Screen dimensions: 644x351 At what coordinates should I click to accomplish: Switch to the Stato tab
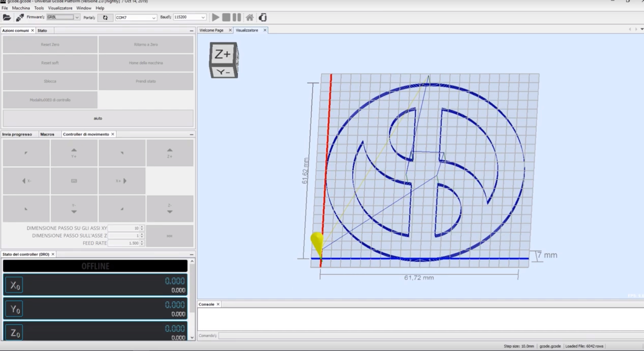point(42,30)
